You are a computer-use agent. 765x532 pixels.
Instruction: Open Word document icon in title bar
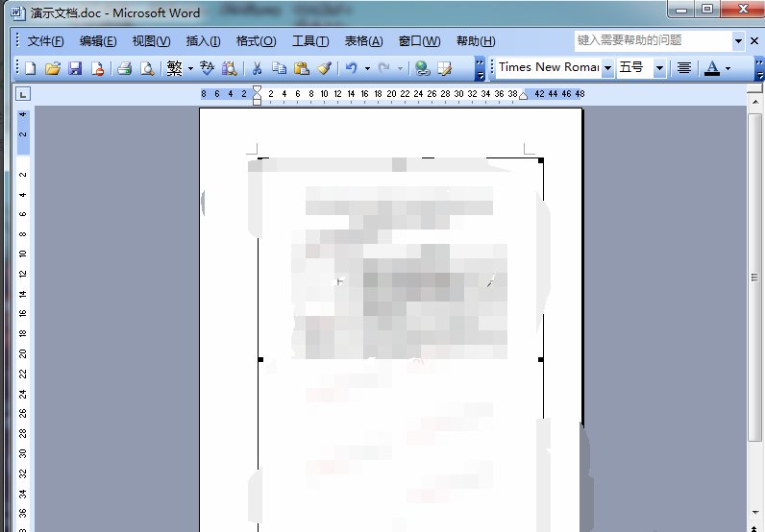[18, 12]
